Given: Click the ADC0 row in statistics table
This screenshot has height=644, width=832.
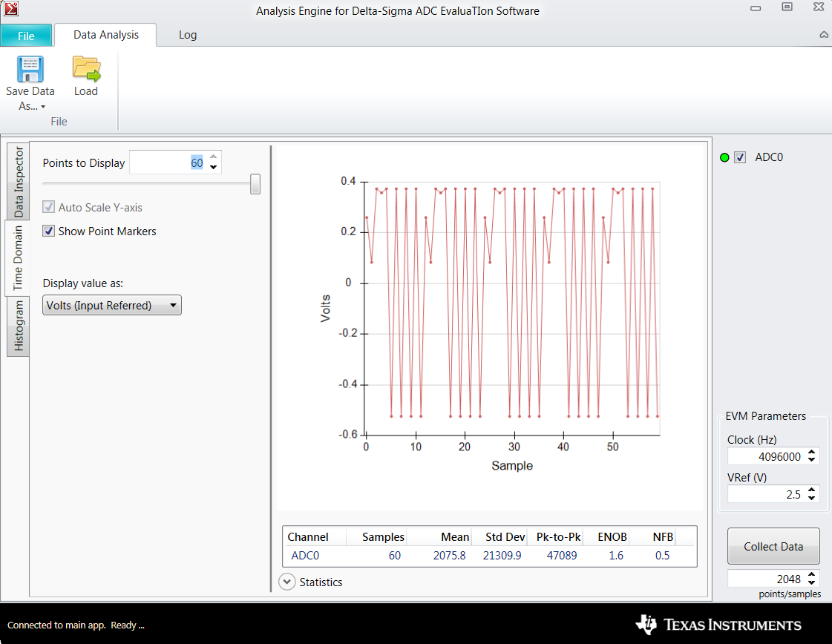Looking at the screenshot, I should click(489, 556).
